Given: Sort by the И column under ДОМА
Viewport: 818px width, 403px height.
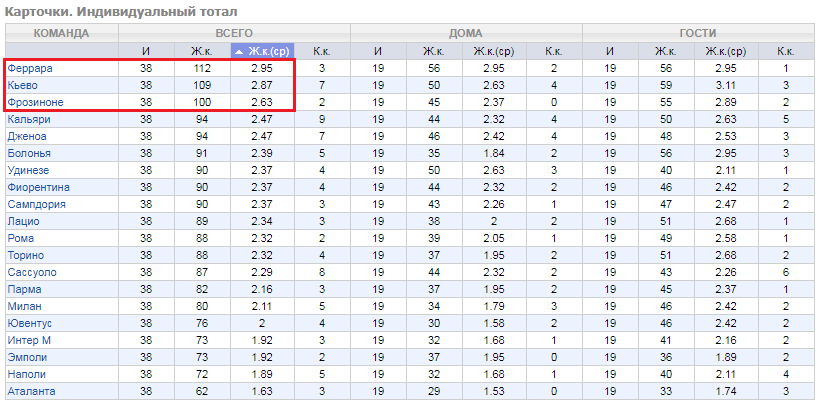Looking at the screenshot, I should [378, 51].
